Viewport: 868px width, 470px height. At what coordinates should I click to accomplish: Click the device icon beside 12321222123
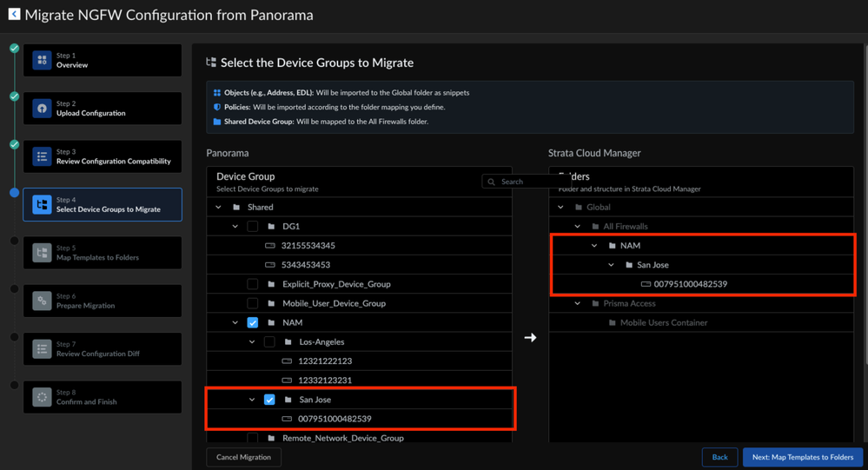[287, 361]
